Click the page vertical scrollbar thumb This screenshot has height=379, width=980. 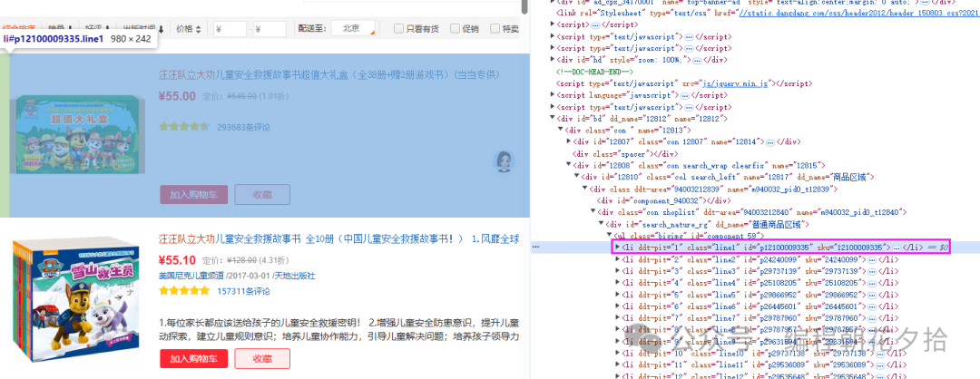pos(525,6)
